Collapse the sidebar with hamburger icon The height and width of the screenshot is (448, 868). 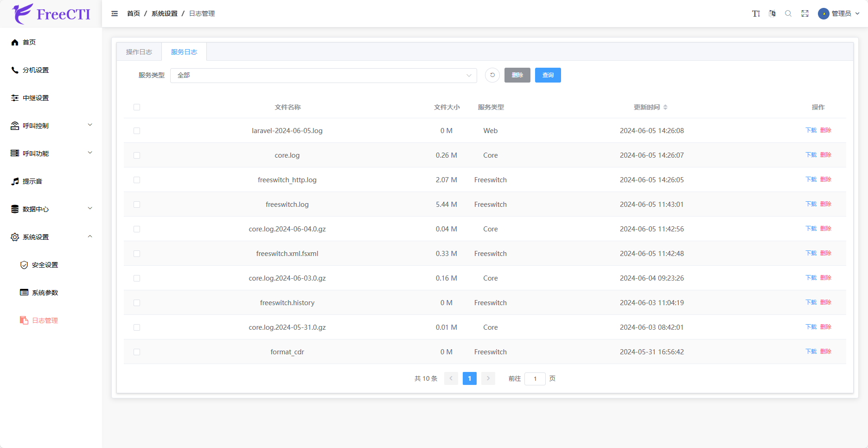tap(115, 13)
